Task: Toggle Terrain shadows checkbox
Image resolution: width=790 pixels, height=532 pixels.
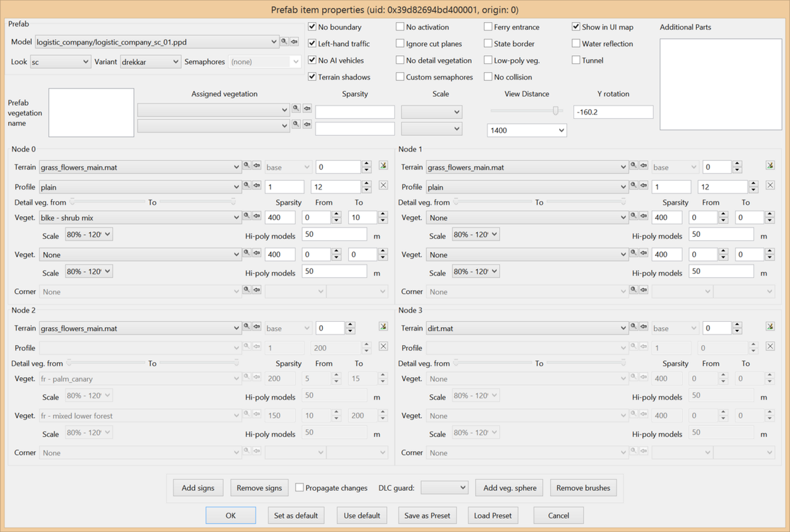Action: (312, 76)
